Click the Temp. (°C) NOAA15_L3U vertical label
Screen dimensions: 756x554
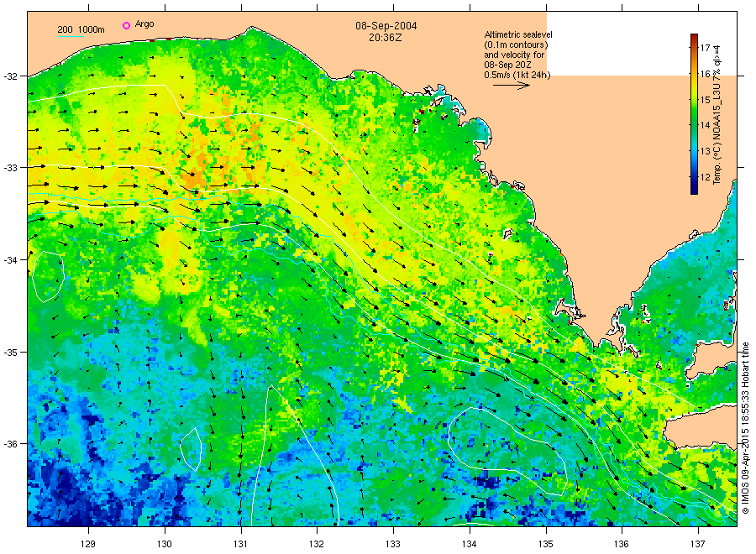[x=717, y=114]
